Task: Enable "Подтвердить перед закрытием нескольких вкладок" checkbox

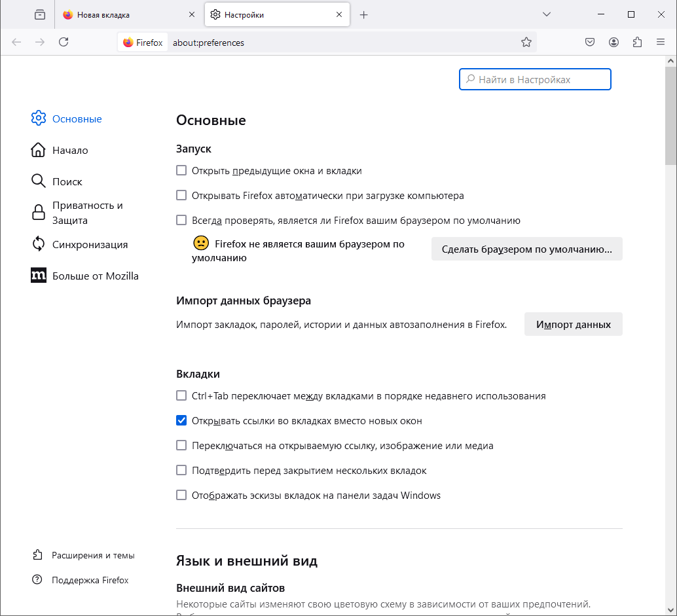Action: (x=182, y=471)
